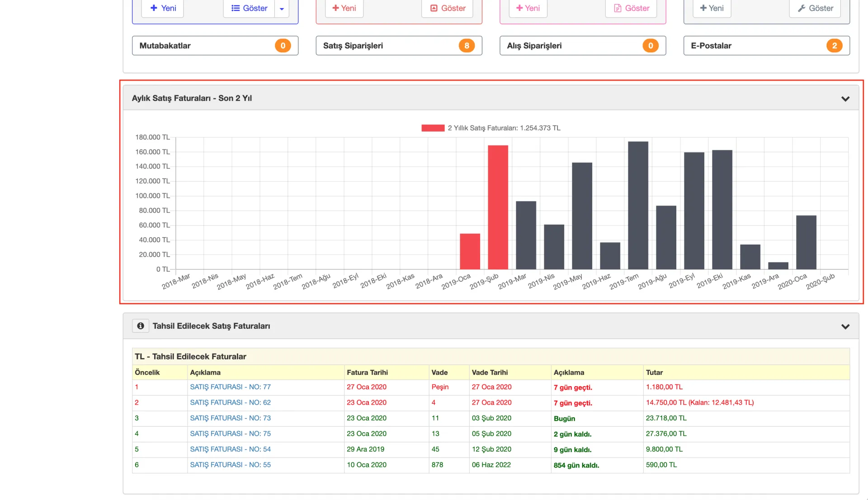Click the 2 gün kaldı. status text
This screenshot has height=500, width=868.
573,434
